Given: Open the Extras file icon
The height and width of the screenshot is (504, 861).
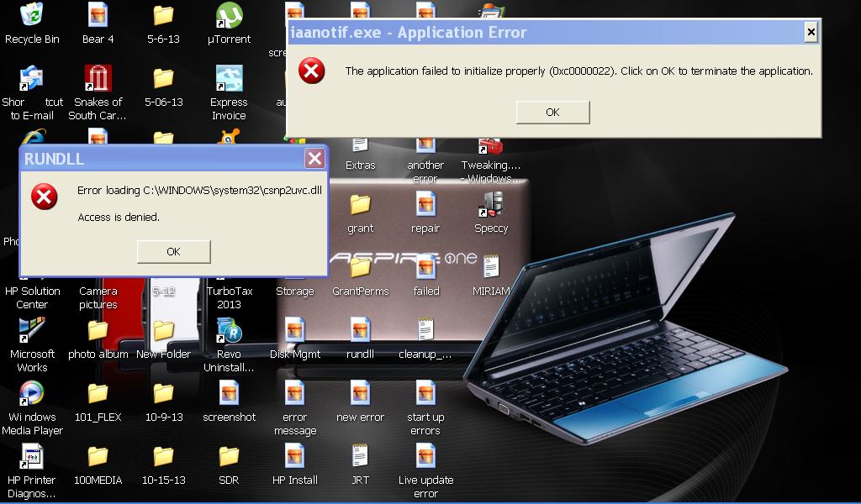Looking at the screenshot, I should [360, 145].
